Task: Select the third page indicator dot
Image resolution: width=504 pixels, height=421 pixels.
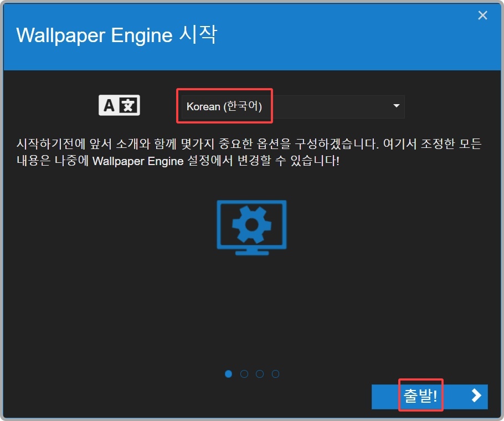Action: 260,374
